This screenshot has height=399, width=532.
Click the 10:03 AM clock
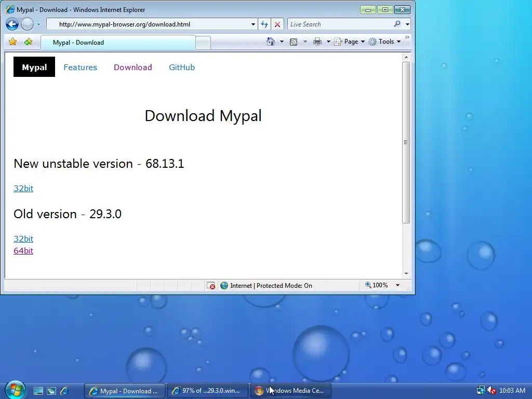tap(512, 391)
